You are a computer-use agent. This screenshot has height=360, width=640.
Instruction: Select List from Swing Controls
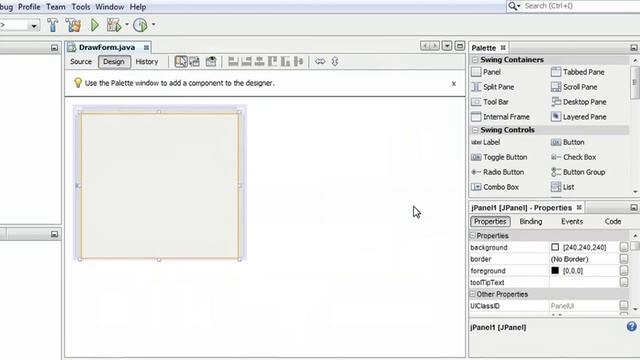point(562,187)
